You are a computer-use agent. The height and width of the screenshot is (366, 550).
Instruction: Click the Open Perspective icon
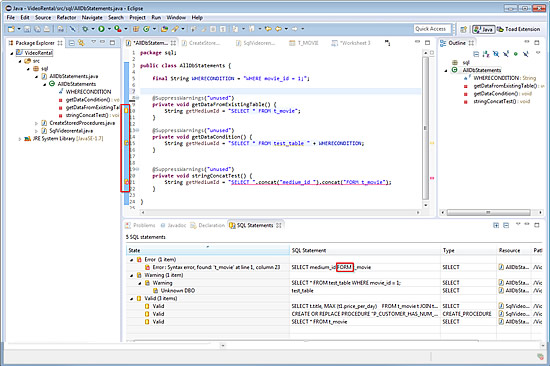coord(463,29)
